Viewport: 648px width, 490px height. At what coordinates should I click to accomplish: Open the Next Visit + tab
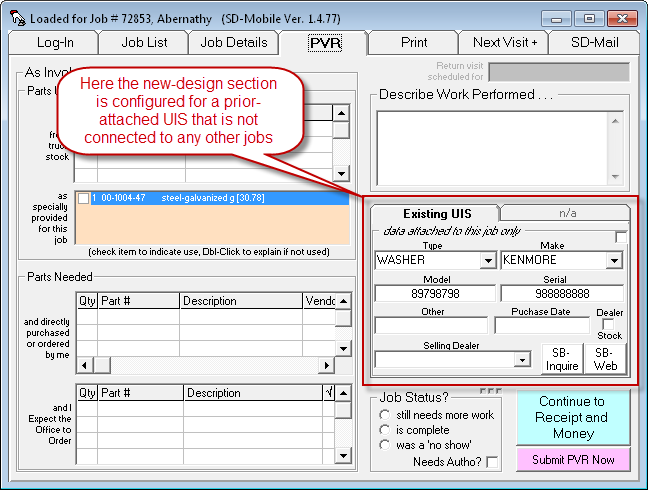click(x=505, y=42)
